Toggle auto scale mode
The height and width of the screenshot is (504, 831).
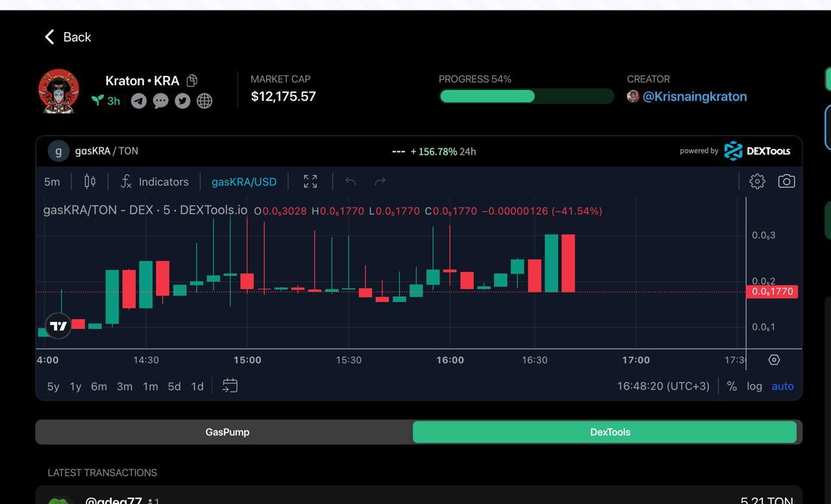[x=782, y=387]
